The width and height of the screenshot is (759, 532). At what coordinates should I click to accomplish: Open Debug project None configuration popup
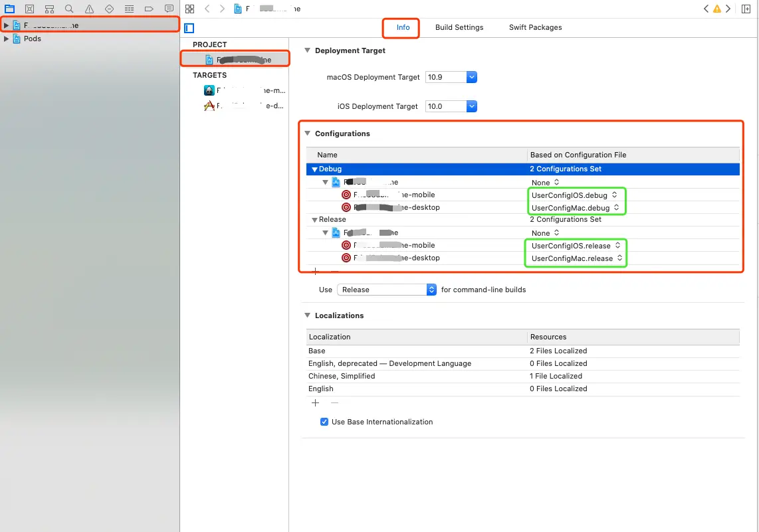pos(545,183)
